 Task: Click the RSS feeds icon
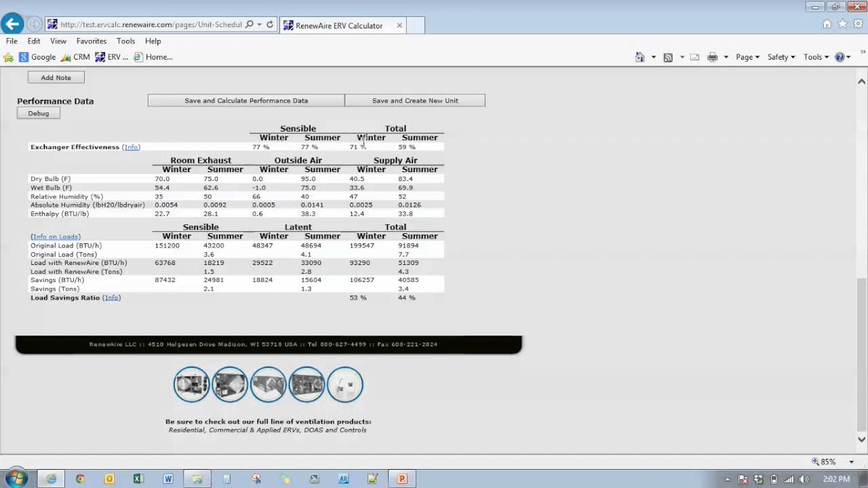[x=668, y=57]
